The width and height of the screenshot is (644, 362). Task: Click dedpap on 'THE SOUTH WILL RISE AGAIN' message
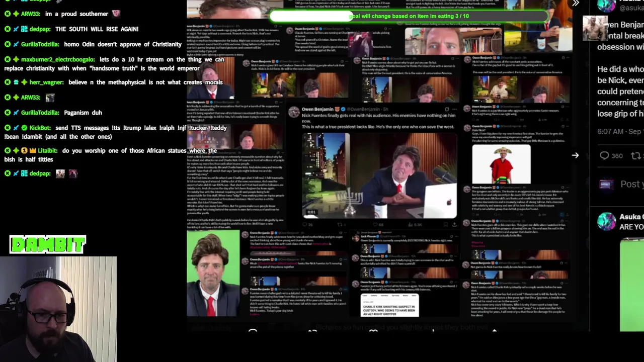coord(40,29)
